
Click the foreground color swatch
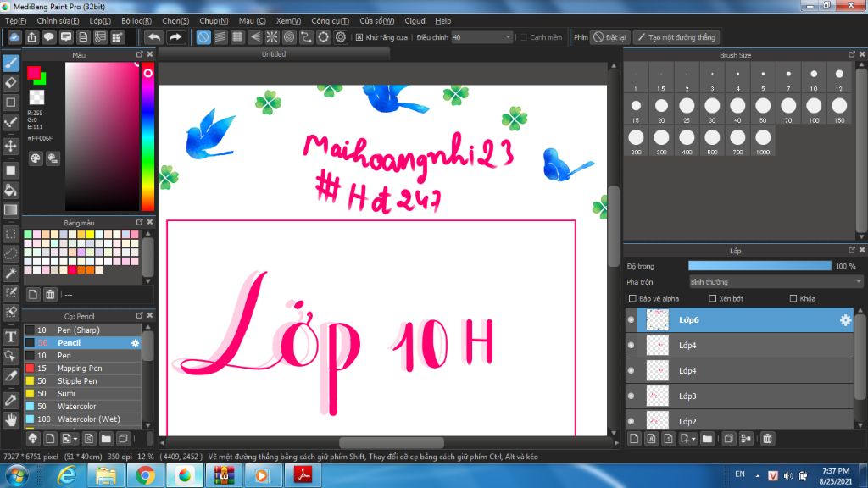pyautogui.click(x=34, y=73)
